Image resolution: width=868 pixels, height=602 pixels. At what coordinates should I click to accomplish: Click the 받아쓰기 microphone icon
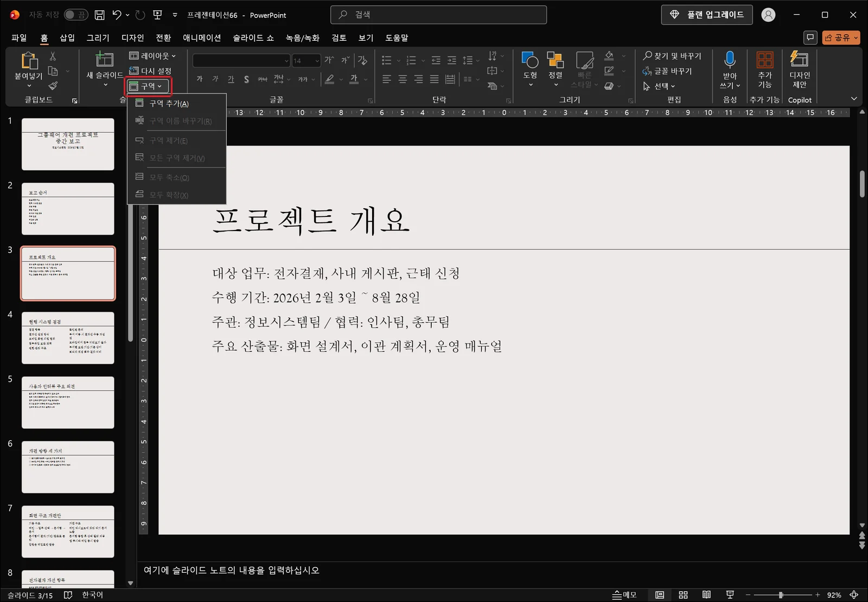[x=730, y=60]
